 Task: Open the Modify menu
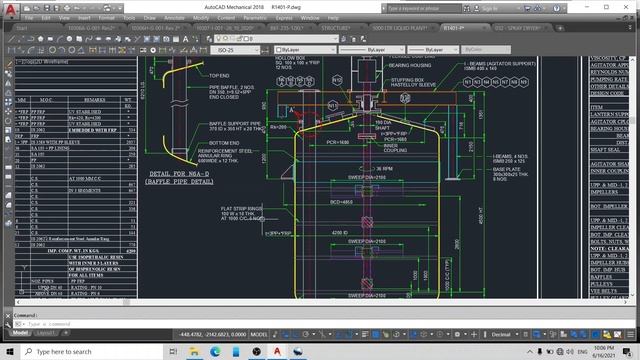coord(200,18)
